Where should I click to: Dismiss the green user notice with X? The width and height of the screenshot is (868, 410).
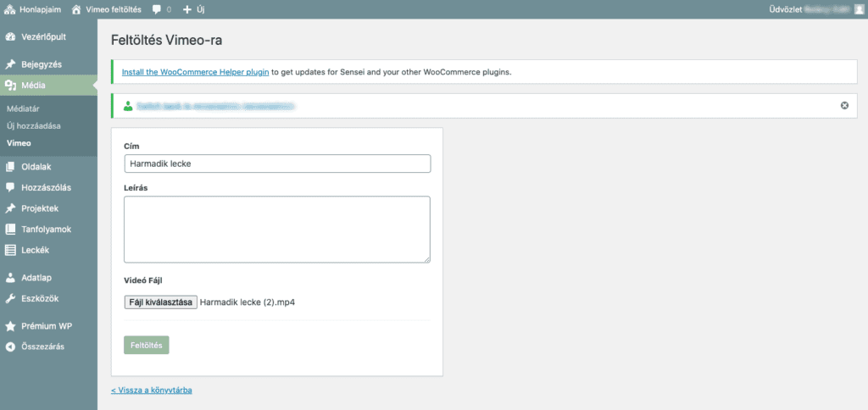click(x=845, y=106)
